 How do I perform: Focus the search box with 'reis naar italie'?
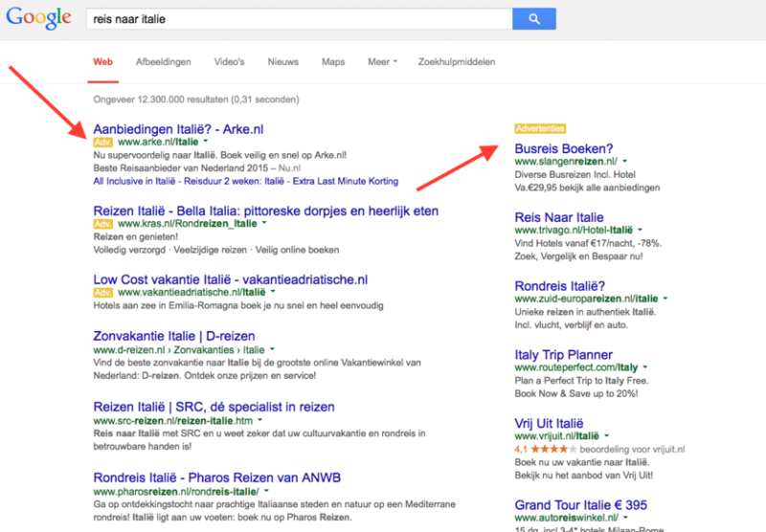[x=300, y=19]
